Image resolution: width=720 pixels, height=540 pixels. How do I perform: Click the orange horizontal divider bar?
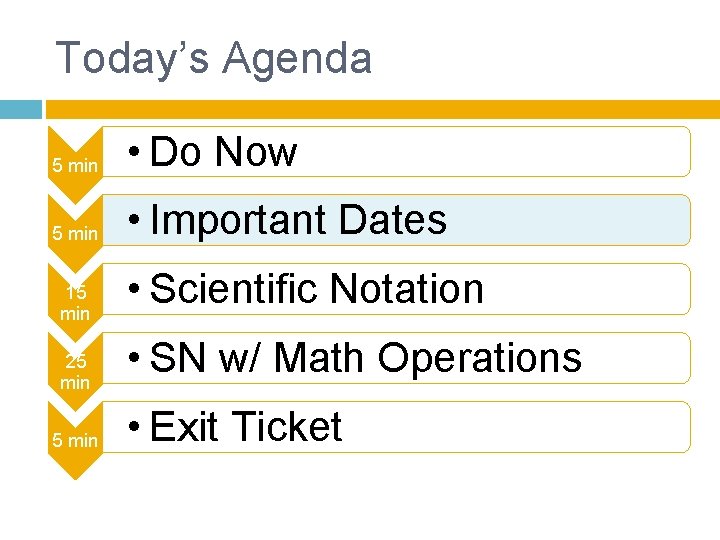380,108
